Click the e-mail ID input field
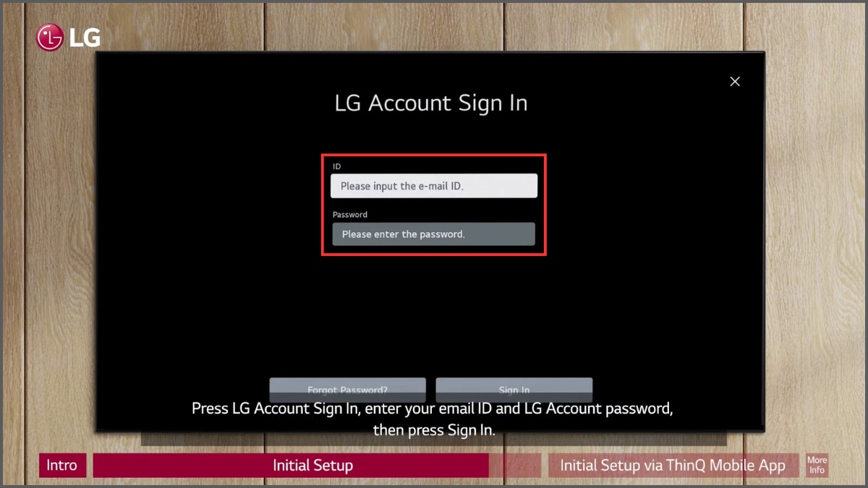 coord(434,186)
